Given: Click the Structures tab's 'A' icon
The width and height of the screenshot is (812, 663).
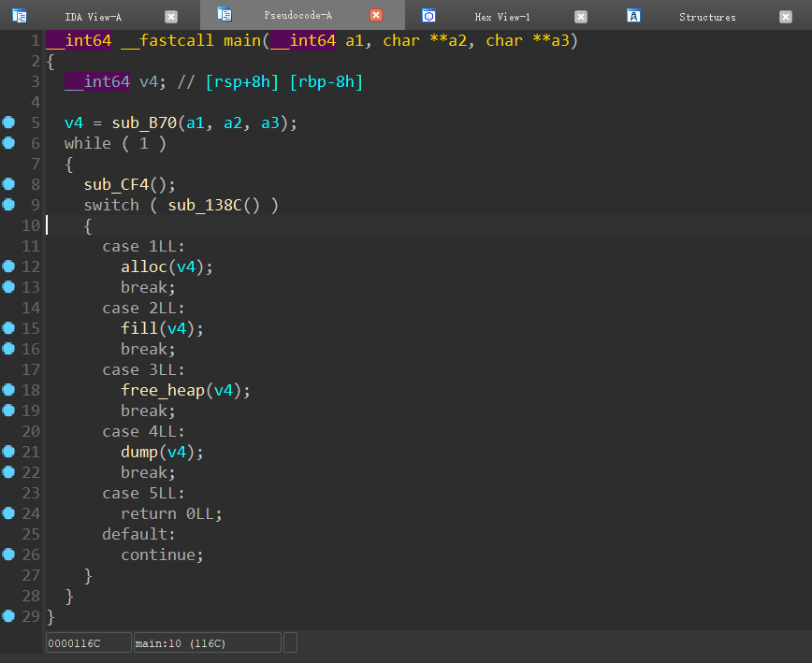Looking at the screenshot, I should [x=634, y=15].
